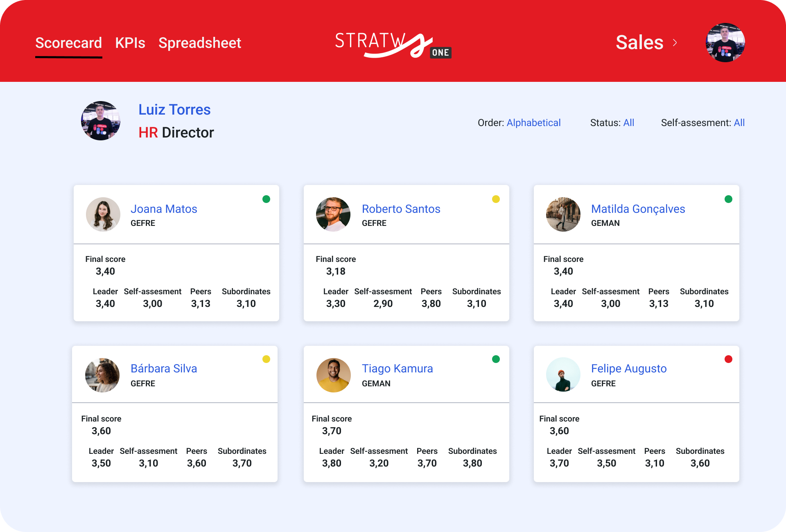Click Joana Matos green status dot

tap(266, 199)
